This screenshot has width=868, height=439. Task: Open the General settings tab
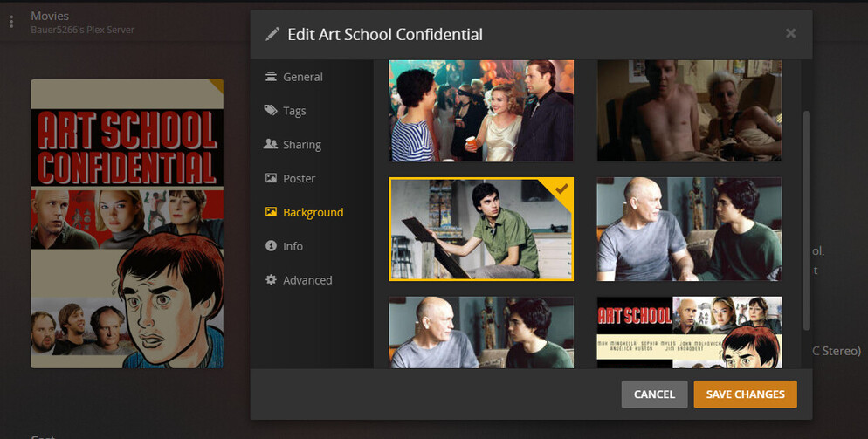[303, 77]
